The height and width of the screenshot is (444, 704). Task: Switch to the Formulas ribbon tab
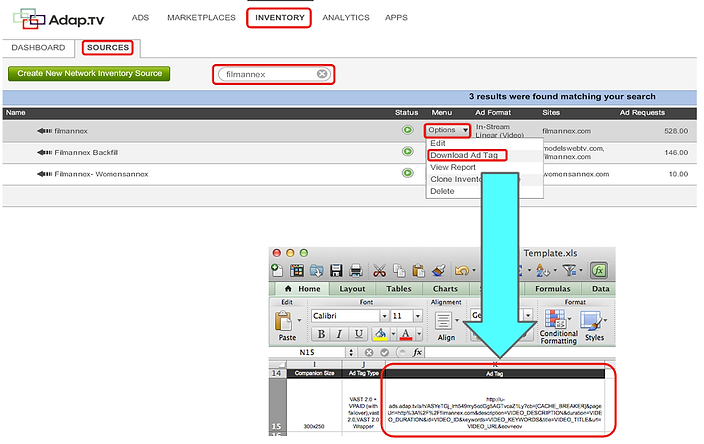coord(552,289)
